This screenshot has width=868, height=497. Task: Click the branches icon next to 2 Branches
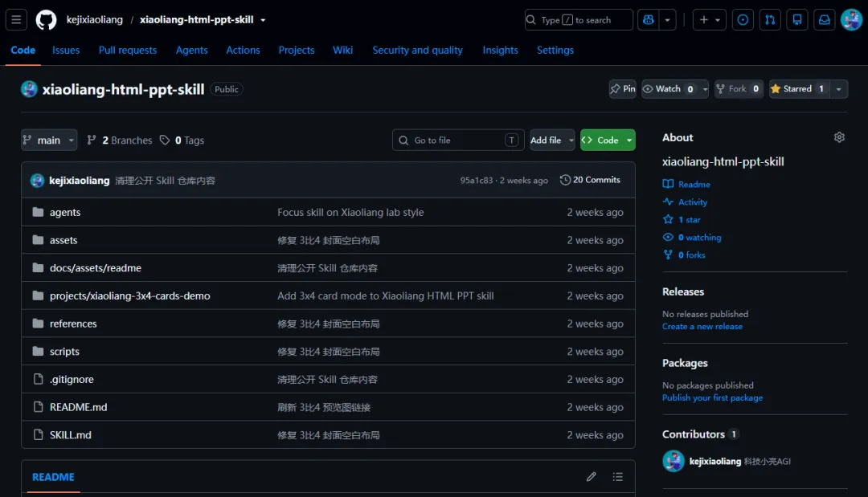tap(92, 140)
